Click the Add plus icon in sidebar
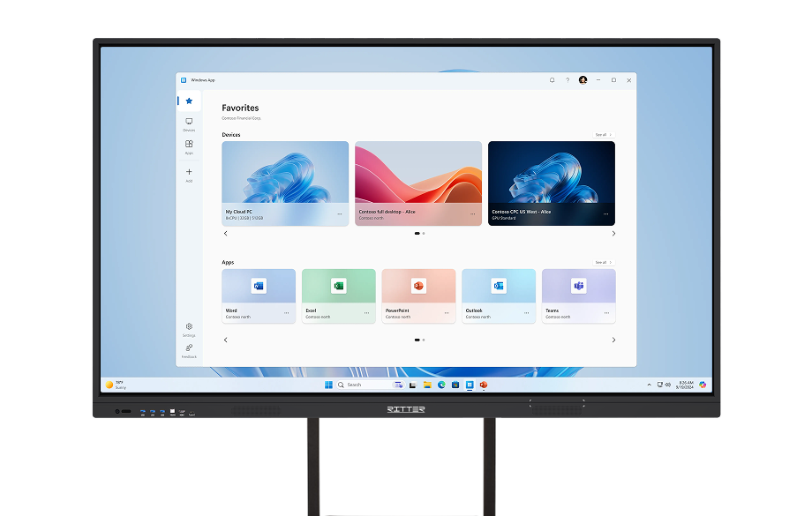Viewport: 812px width, 516px height. point(189,174)
